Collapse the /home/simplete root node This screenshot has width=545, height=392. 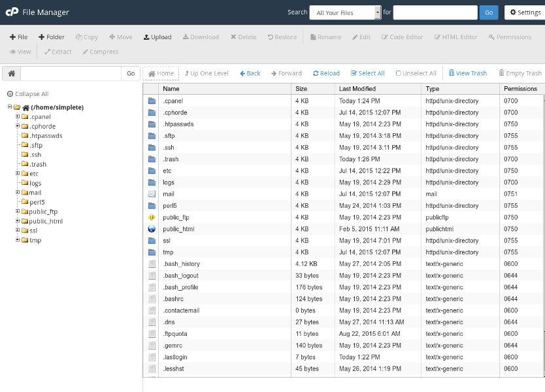click(10, 106)
